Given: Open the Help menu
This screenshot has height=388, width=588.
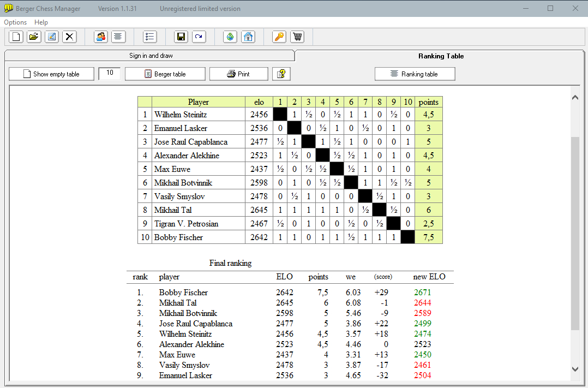Looking at the screenshot, I should click(x=41, y=22).
